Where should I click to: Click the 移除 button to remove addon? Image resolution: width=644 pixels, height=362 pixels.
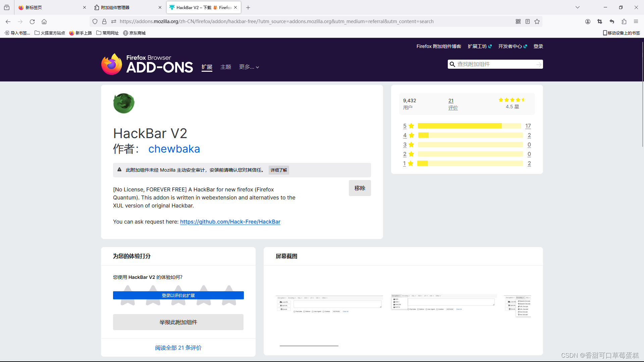[360, 188]
